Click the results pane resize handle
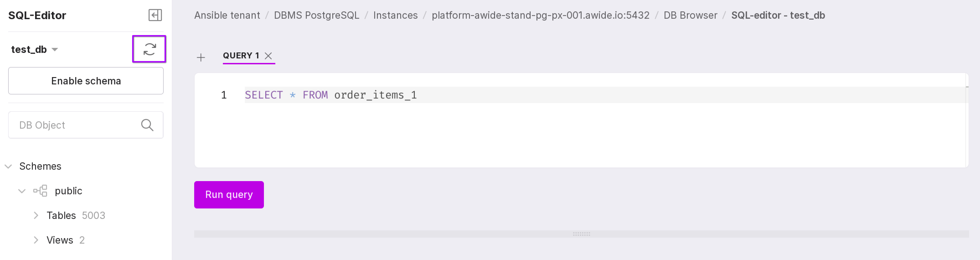 pos(581,234)
